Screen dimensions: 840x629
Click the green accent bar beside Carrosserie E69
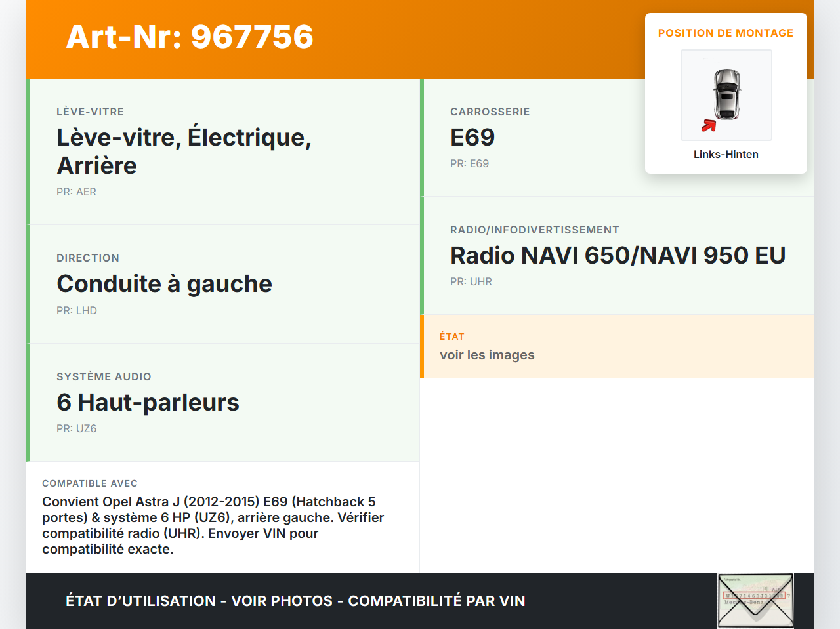[421, 138]
